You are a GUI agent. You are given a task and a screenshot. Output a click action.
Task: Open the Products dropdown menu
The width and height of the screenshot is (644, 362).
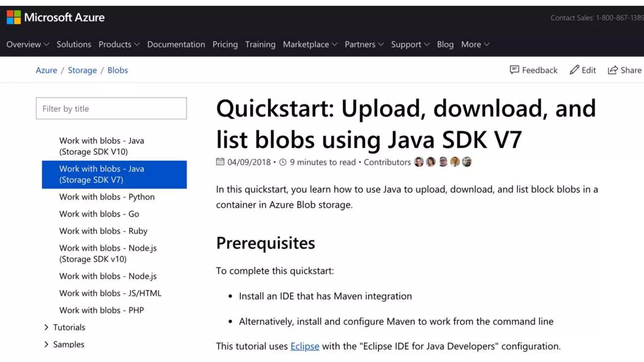click(x=119, y=44)
